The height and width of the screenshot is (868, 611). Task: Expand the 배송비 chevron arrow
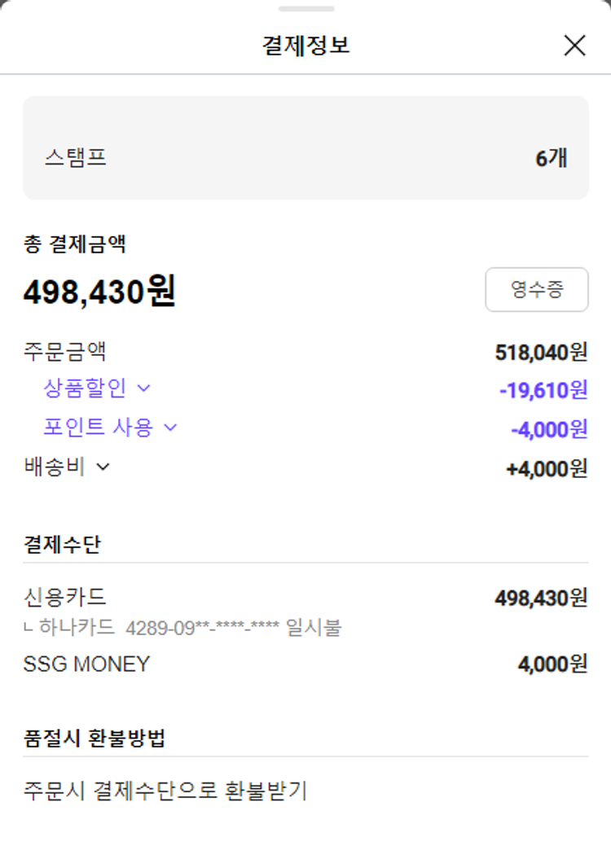(103, 467)
